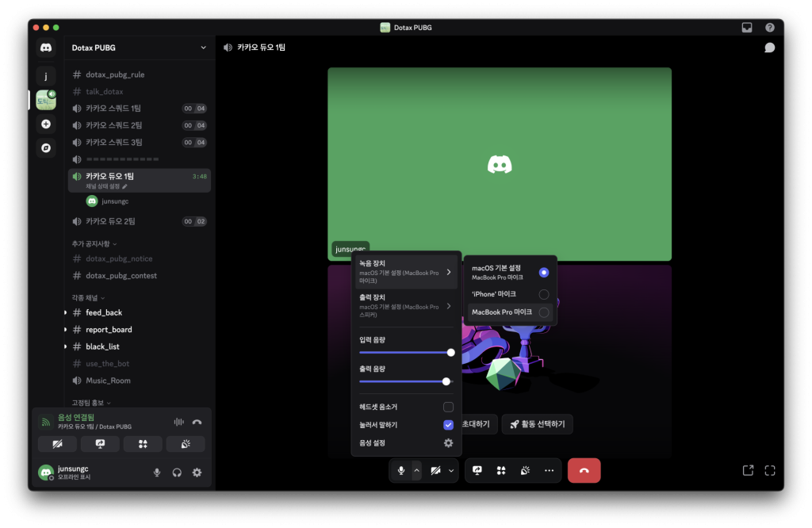The image size is (812, 528).
Task: Enter fullscreen with the bottom right icon
Action: (769, 470)
